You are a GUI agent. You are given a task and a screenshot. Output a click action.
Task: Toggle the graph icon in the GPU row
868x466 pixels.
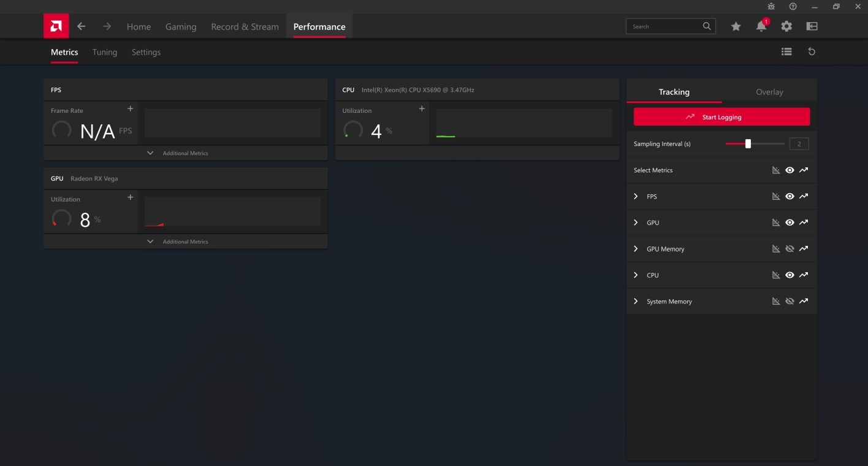pos(776,223)
